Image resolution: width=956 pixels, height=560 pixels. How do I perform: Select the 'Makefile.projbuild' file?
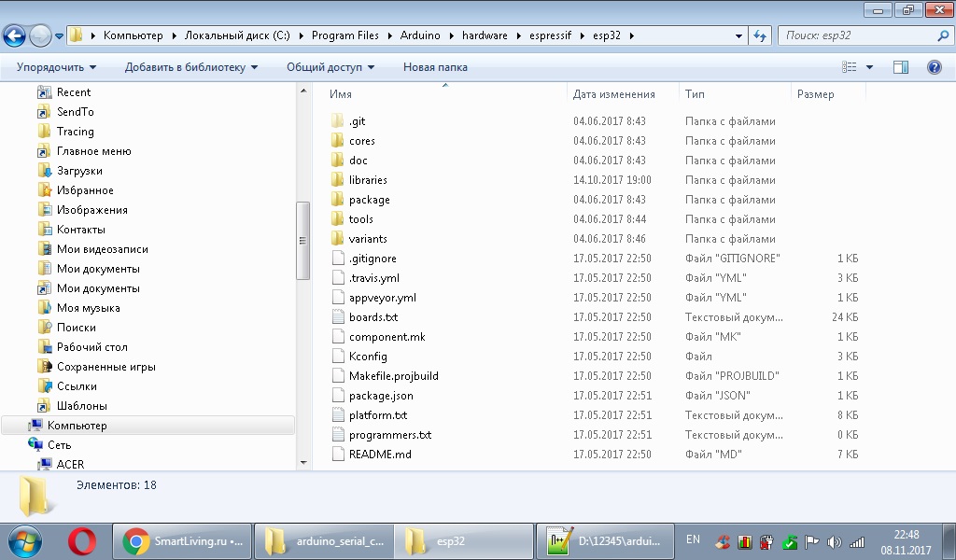[x=393, y=375]
